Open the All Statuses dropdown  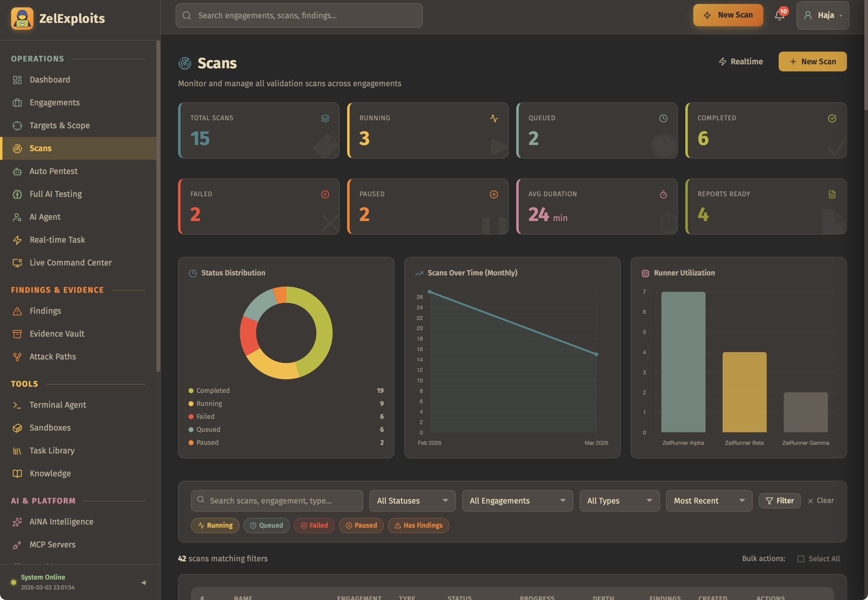(412, 500)
